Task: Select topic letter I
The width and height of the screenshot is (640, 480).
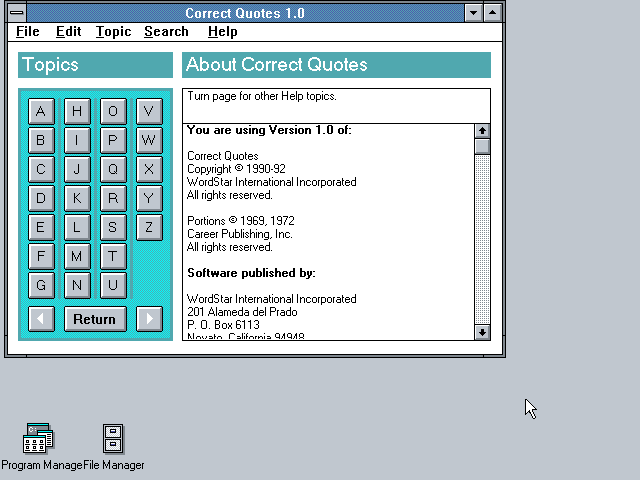Action: [x=77, y=140]
